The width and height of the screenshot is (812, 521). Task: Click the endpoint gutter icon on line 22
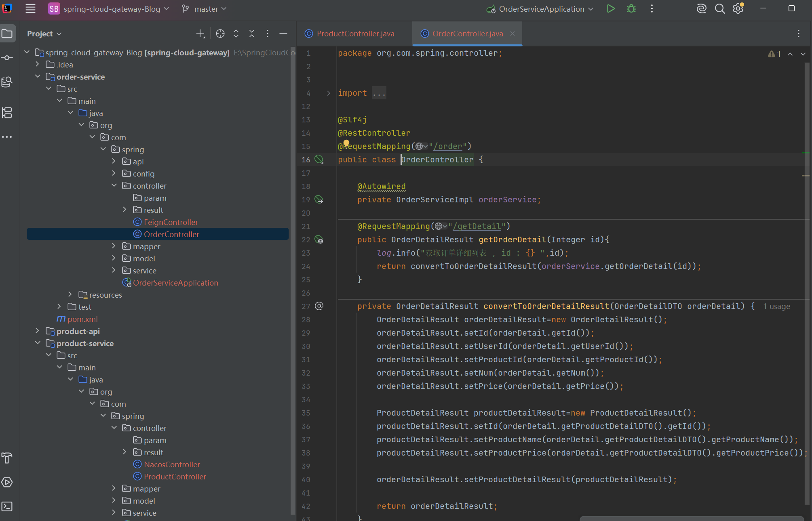tap(319, 239)
